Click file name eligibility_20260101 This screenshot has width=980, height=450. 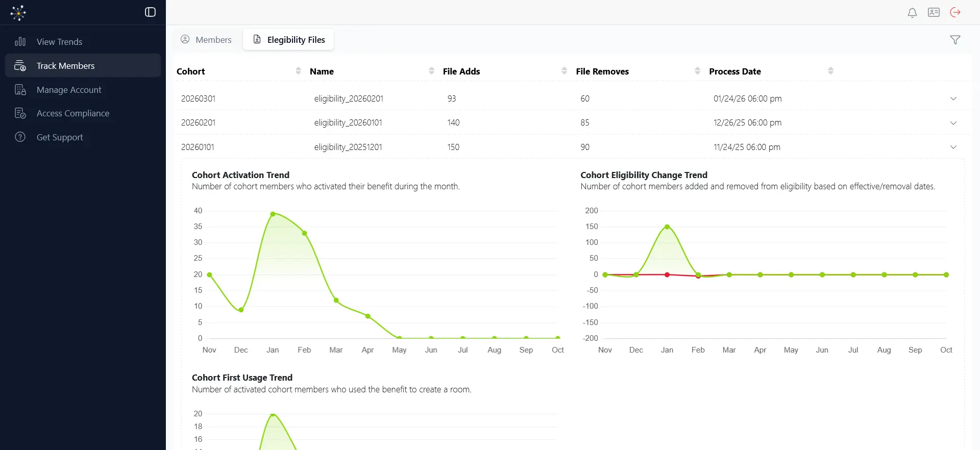coord(348,123)
